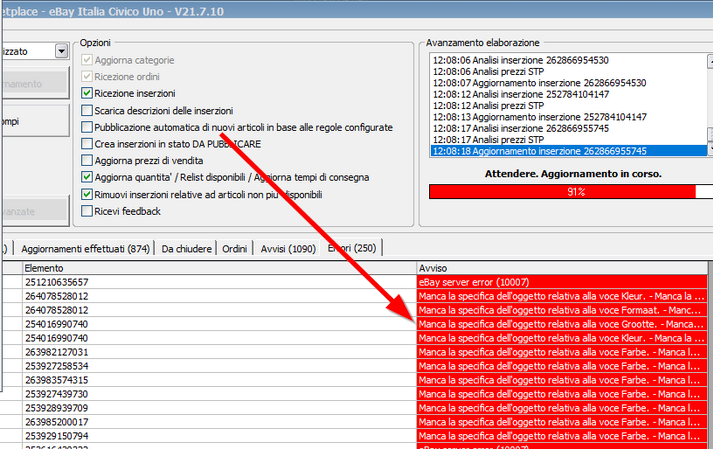Click the Elemento column header
Viewport: 713px width, 449px height.
coord(219,268)
